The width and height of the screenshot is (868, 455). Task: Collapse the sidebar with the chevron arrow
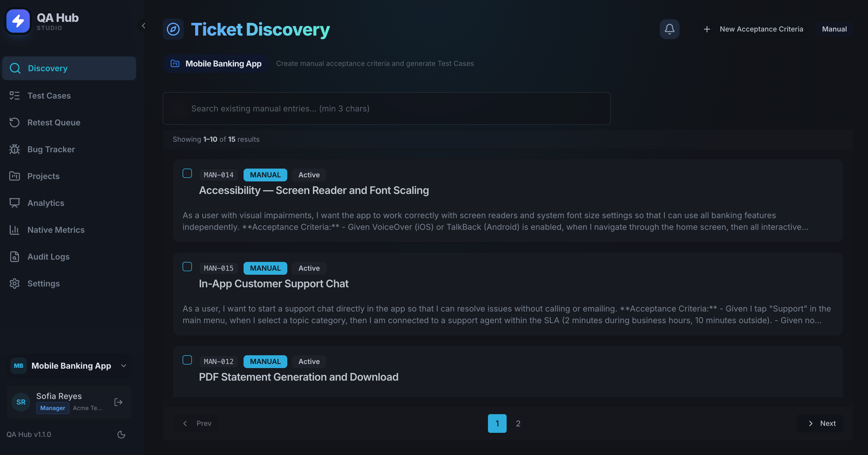(143, 26)
